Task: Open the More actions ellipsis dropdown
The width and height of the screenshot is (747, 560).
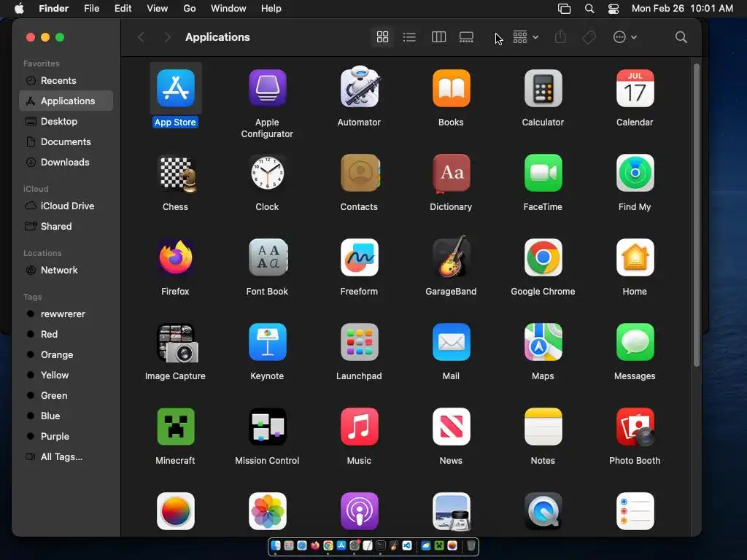Action: (x=624, y=36)
